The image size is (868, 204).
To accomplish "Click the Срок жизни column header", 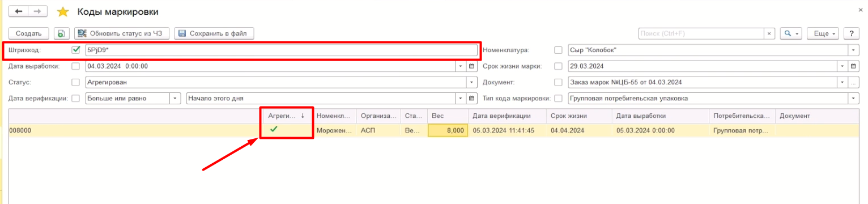I will (x=579, y=116).
